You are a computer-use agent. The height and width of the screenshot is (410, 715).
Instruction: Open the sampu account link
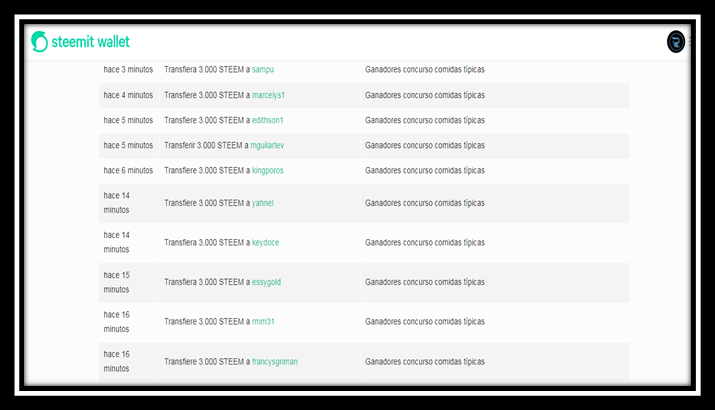click(263, 69)
